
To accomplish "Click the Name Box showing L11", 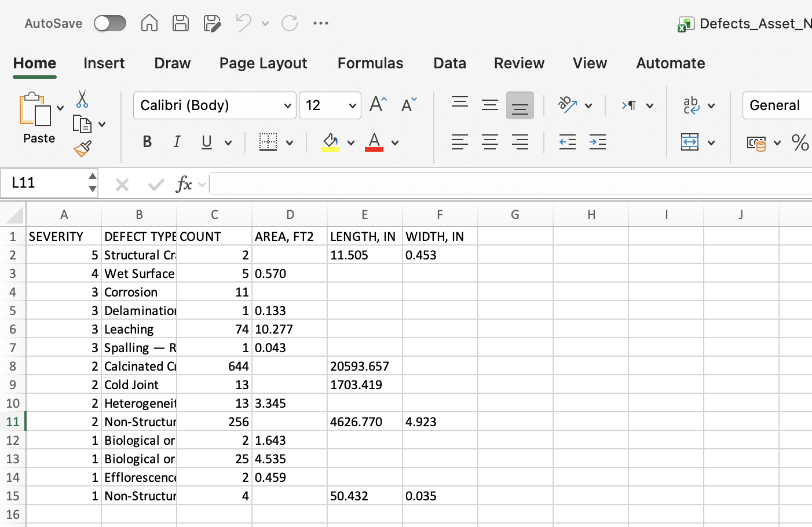I will pos(43,183).
